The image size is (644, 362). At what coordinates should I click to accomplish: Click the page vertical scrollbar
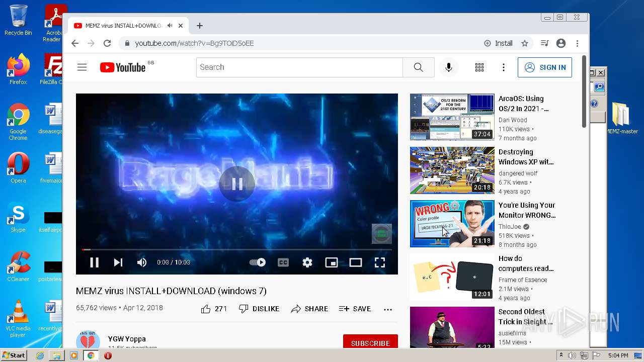point(584,92)
